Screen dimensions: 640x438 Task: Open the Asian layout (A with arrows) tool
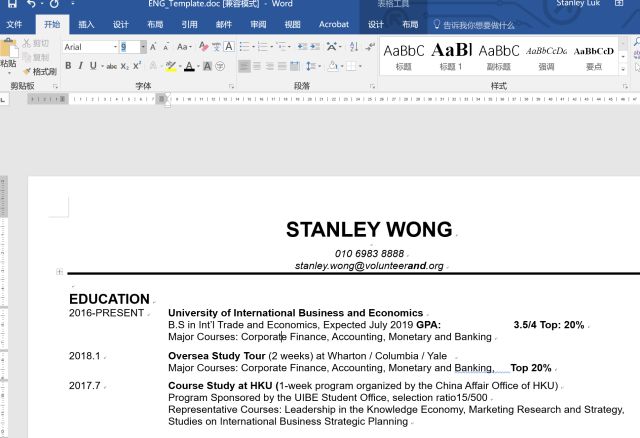[333, 47]
